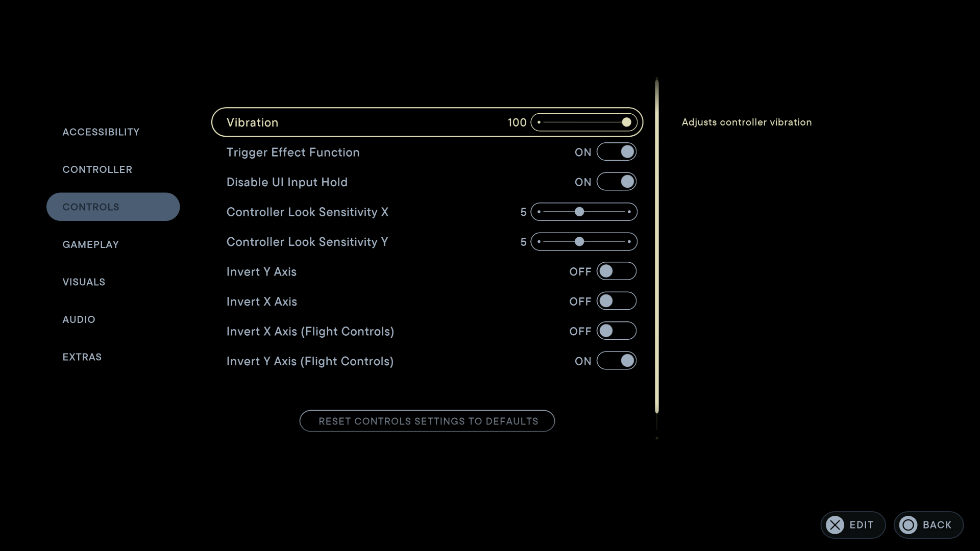Select the ACCESSIBILITY settings category
Image resolution: width=980 pixels, height=551 pixels.
point(101,131)
